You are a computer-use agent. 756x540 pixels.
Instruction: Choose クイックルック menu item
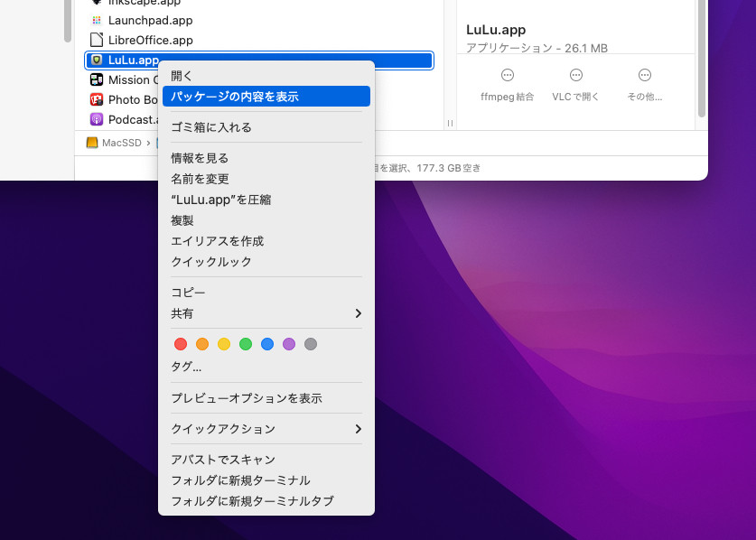tap(266, 262)
